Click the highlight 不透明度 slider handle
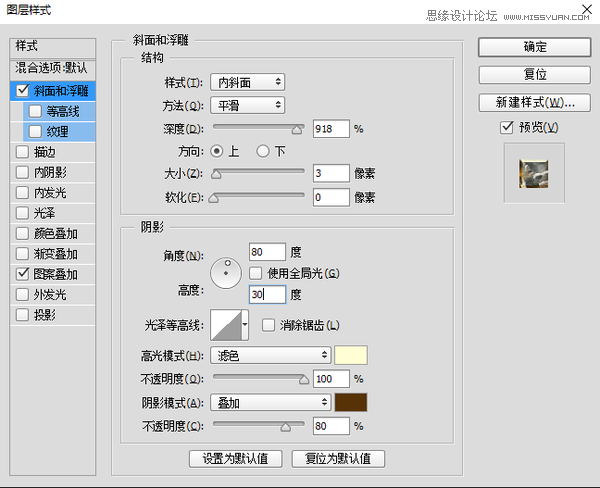The image size is (600, 488). [304, 380]
